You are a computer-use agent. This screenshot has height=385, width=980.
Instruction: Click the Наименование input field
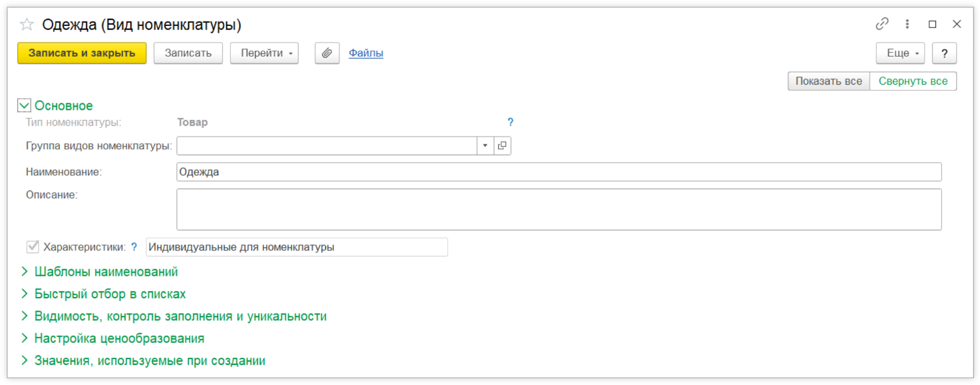pyautogui.click(x=559, y=172)
